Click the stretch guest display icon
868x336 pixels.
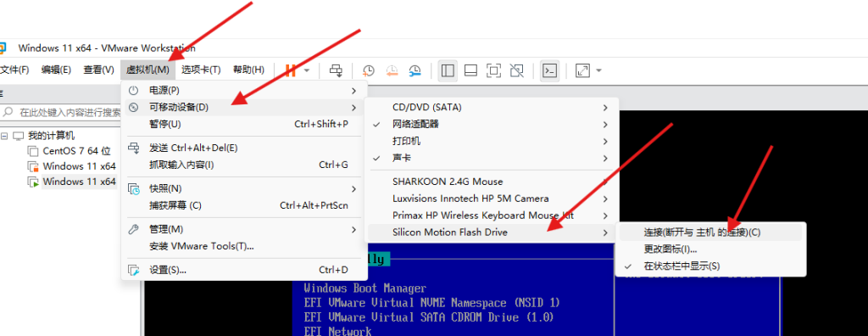(582, 70)
